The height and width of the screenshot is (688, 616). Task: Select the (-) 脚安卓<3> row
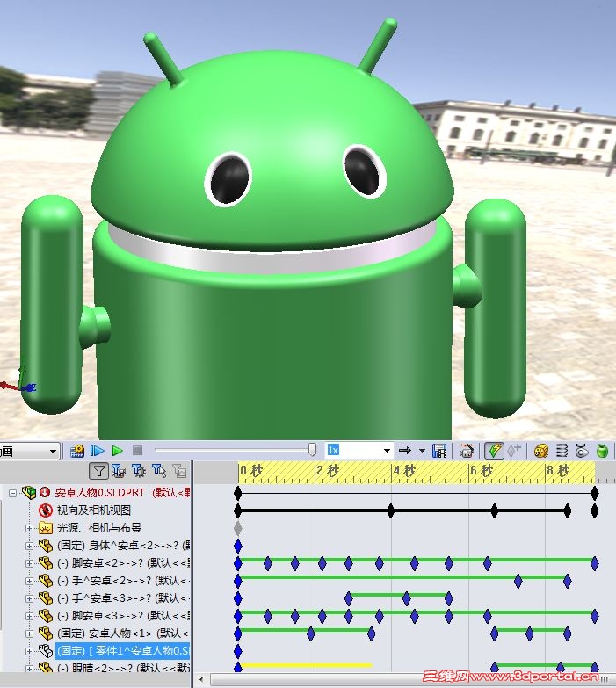click(123, 616)
